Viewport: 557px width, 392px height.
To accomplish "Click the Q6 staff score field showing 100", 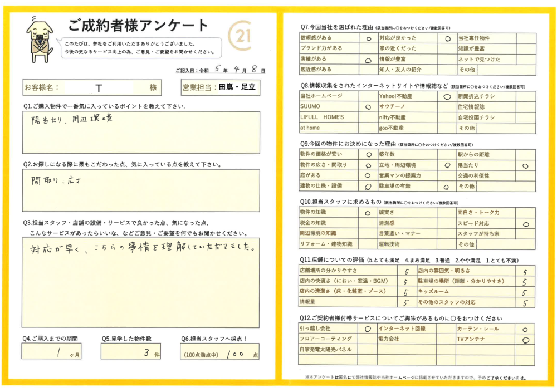I will point(220,352).
